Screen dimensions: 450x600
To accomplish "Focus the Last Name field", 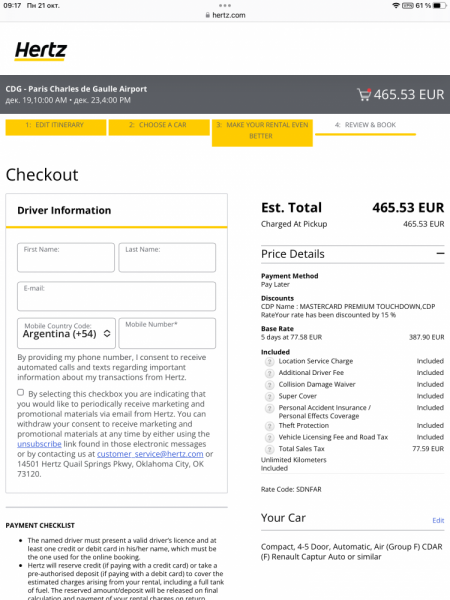I will [167, 258].
